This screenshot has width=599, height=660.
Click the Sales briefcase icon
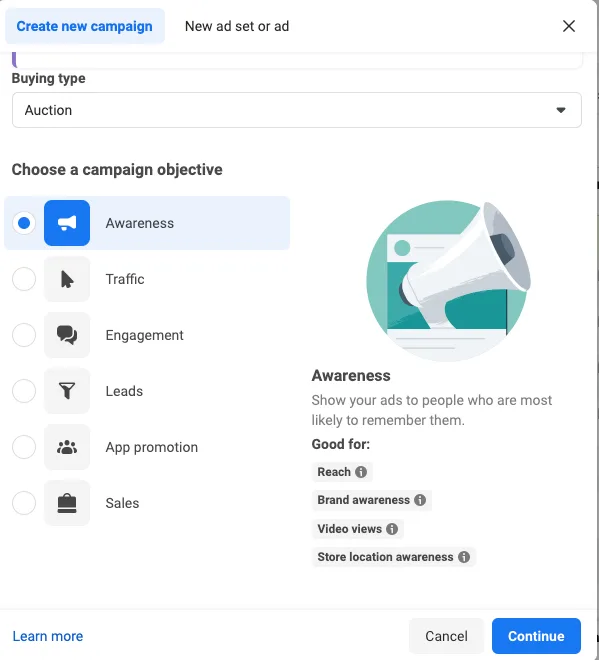[x=67, y=503]
